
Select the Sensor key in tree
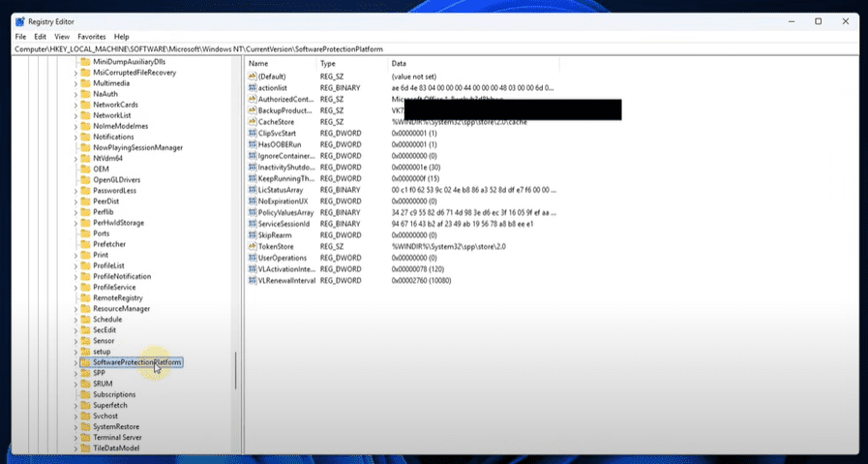point(104,341)
